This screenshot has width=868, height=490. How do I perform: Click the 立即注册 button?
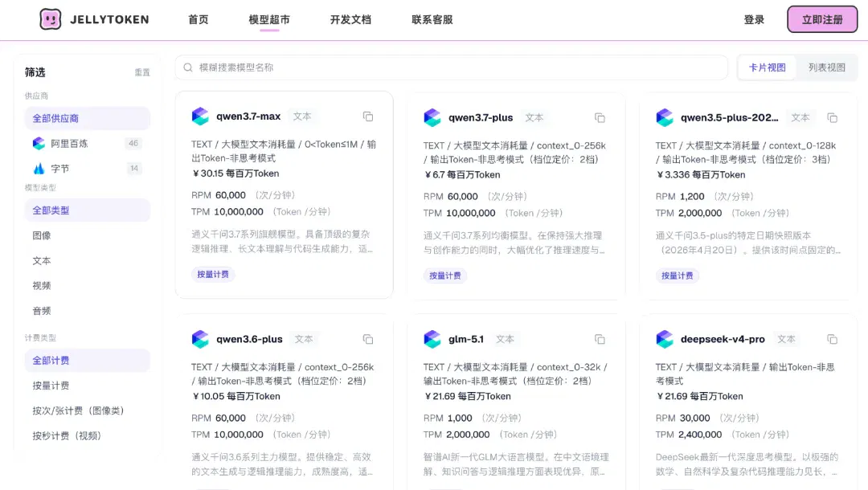point(823,20)
